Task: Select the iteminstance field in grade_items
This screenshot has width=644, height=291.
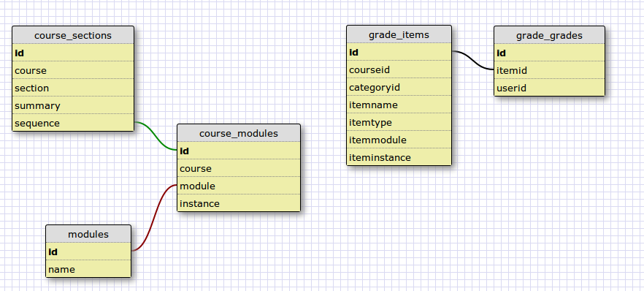Action: 399,157
